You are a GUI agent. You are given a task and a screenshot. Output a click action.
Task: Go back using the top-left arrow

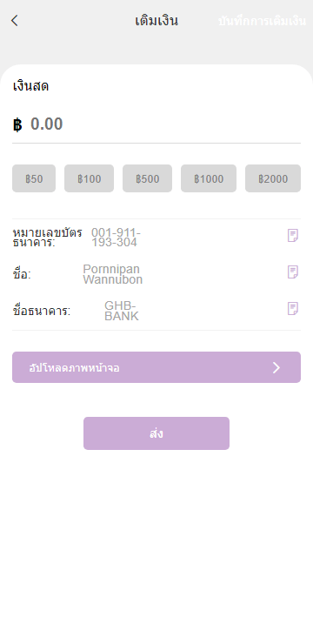15,21
